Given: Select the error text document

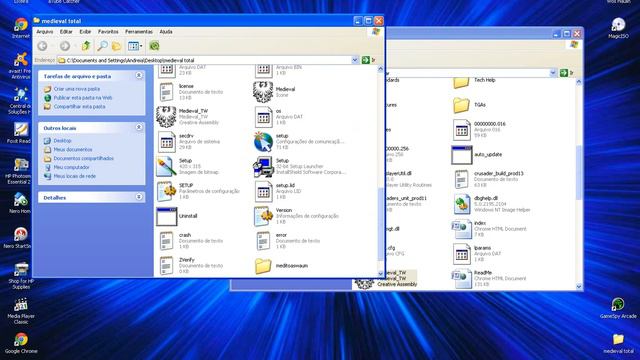Looking at the screenshot, I should coord(288,241).
